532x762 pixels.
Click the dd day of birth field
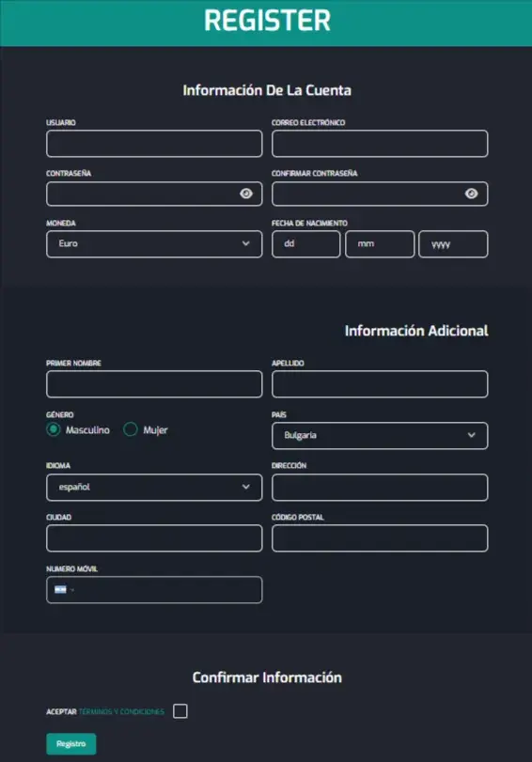(305, 244)
